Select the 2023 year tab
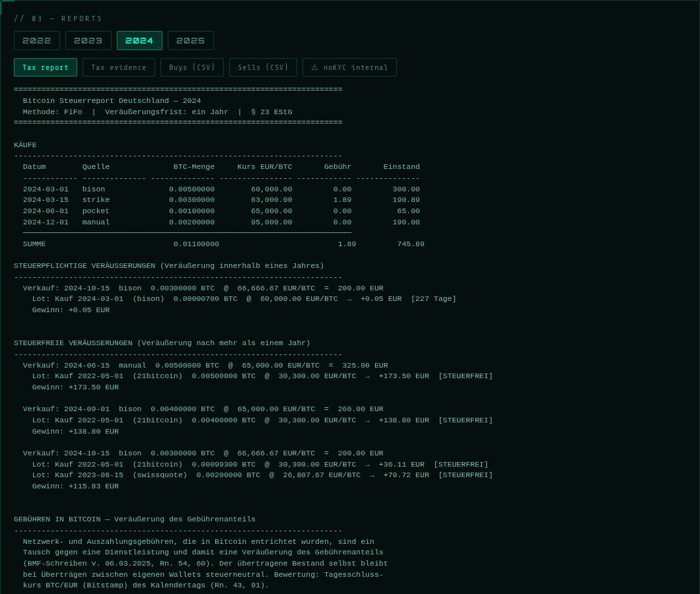This screenshot has width=700, height=594. coord(88,41)
